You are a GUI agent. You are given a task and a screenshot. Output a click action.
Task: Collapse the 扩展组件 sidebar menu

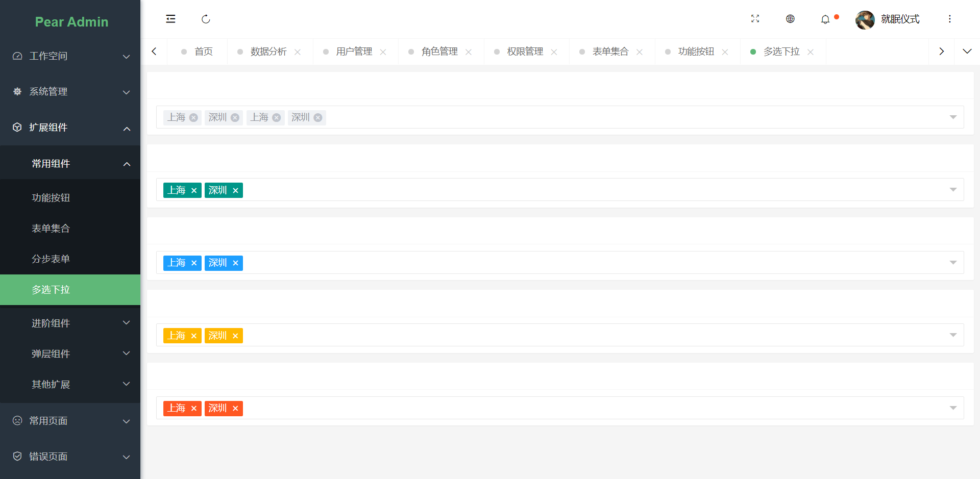[x=70, y=128]
